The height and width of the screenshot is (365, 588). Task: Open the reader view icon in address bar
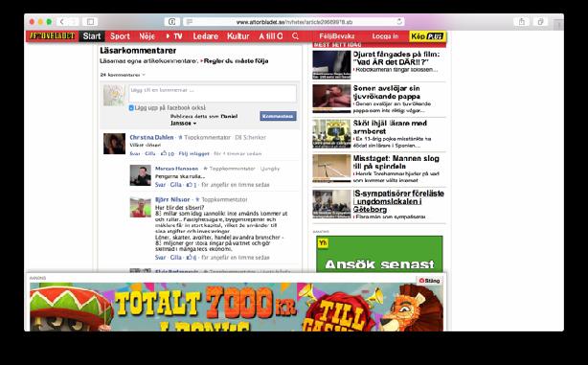[x=190, y=22]
